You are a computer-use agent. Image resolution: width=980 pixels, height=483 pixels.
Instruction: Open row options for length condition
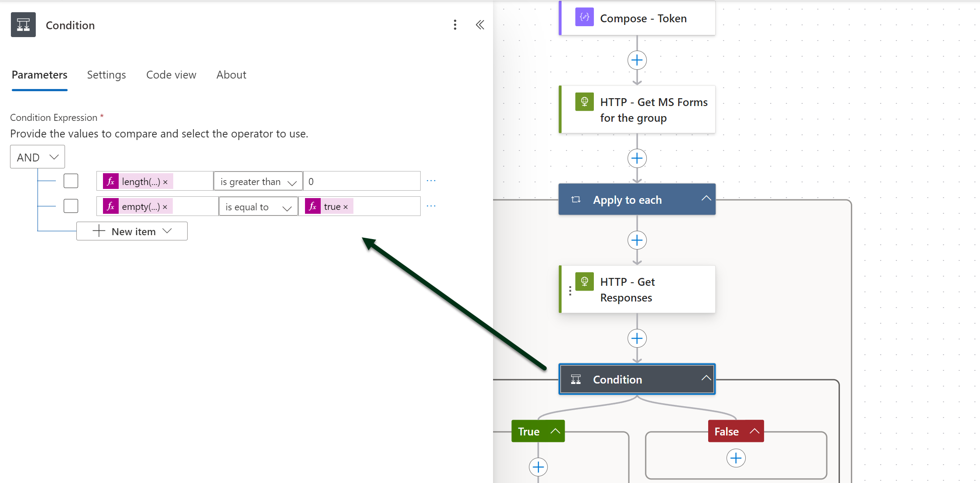pyautogui.click(x=431, y=181)
